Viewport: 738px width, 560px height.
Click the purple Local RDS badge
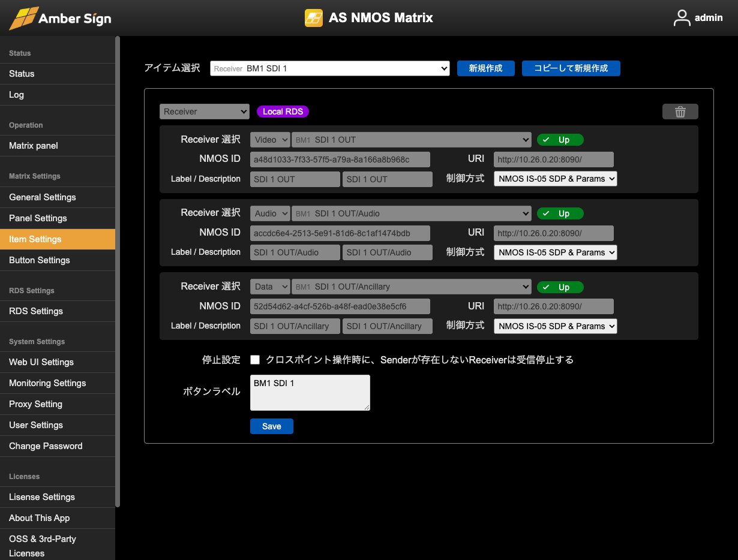283,112
